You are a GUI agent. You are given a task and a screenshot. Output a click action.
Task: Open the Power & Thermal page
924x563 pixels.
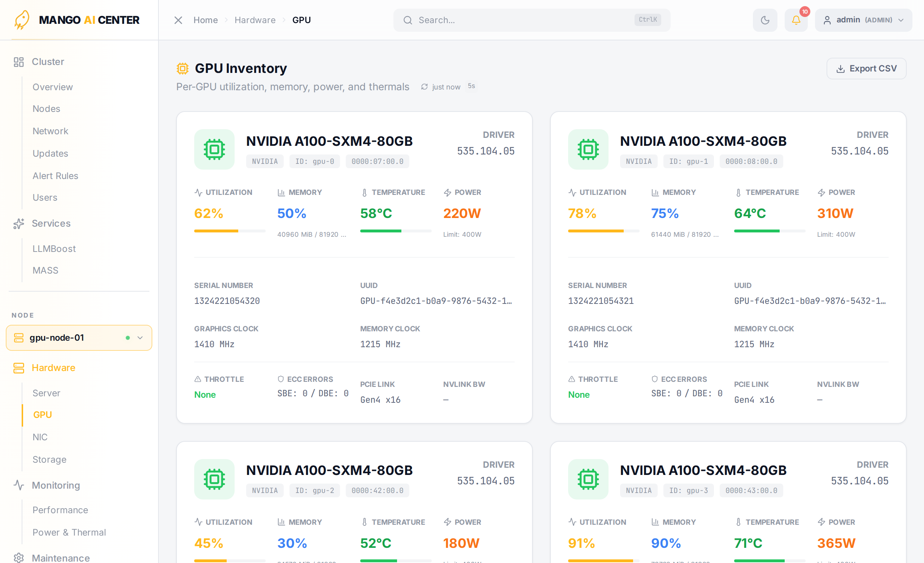coord(69,533)
